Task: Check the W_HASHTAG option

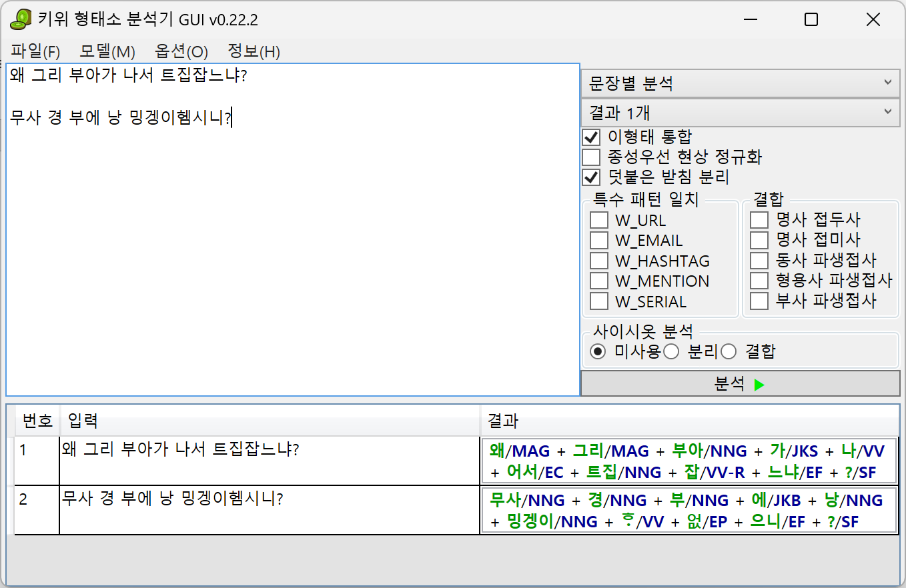Action: coord(598,261)
